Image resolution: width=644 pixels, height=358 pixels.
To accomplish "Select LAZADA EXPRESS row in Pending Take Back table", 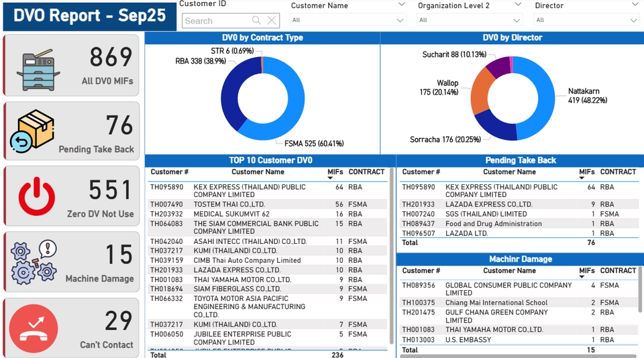I will point(488,204).
